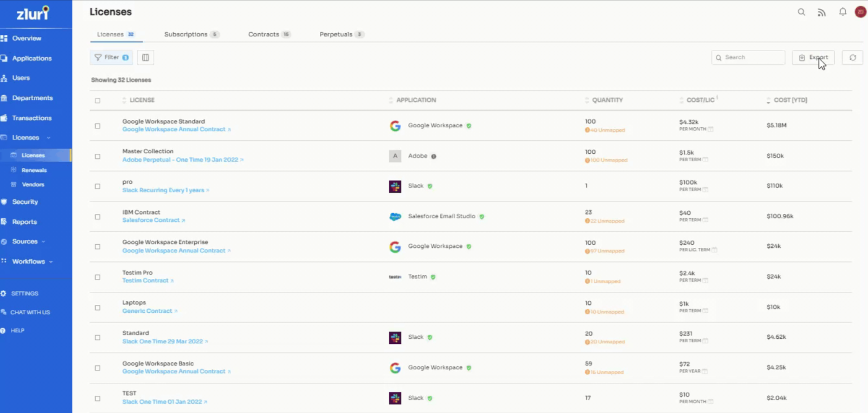868x413 pixels.
Task: Open Vendors under Licenses
Action: pyautogui.click(x=33, y=185)
